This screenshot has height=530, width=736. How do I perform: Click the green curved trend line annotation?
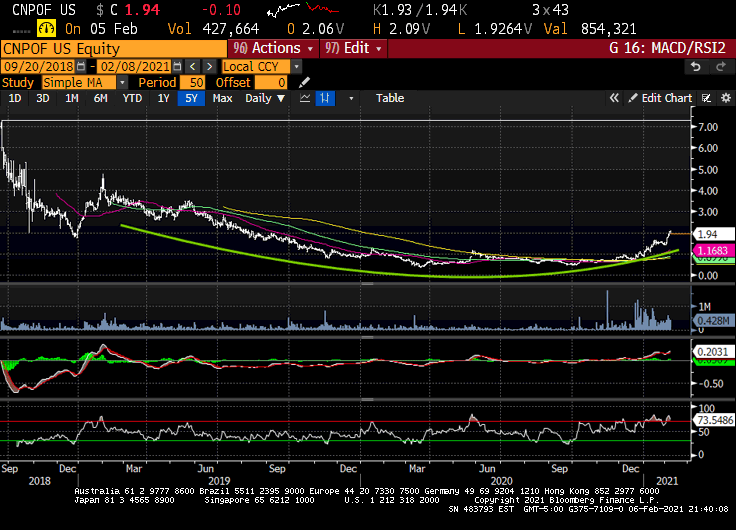(399, 273)
